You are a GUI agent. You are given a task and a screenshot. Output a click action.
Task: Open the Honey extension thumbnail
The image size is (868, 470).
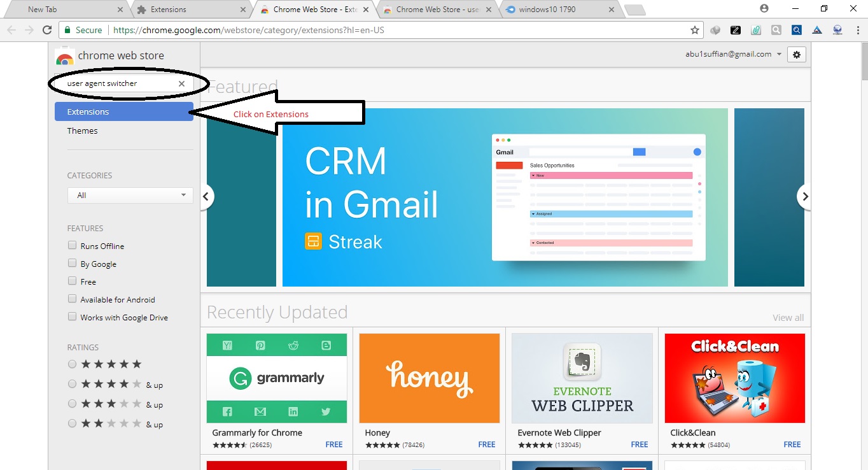pos(430,378)
